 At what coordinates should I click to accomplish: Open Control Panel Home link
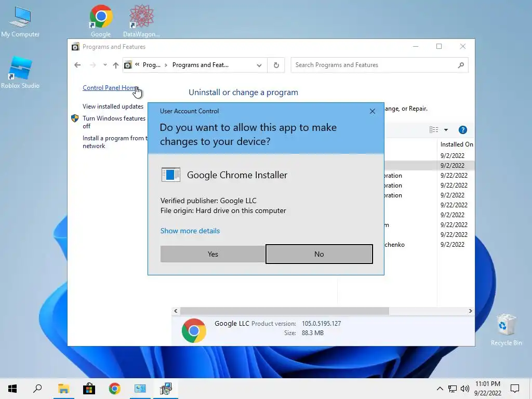(x=111, y=87)
